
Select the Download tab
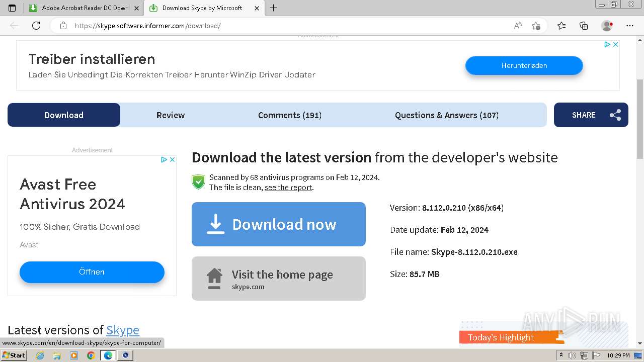64,115
